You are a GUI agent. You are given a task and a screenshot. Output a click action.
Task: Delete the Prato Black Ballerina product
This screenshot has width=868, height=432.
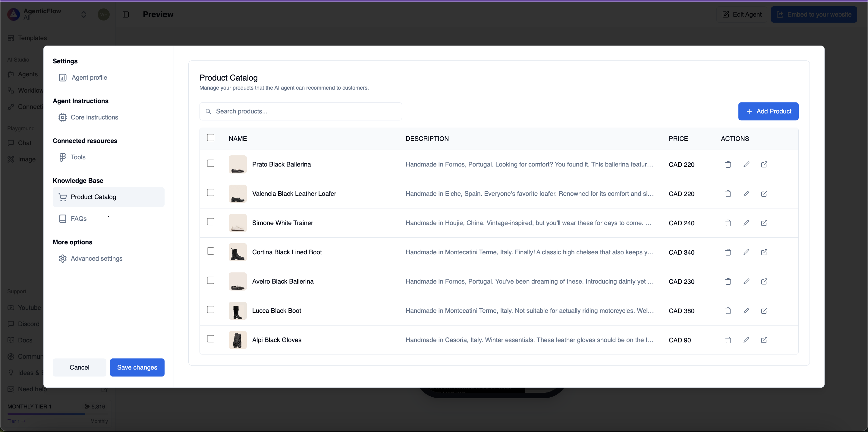728,165
